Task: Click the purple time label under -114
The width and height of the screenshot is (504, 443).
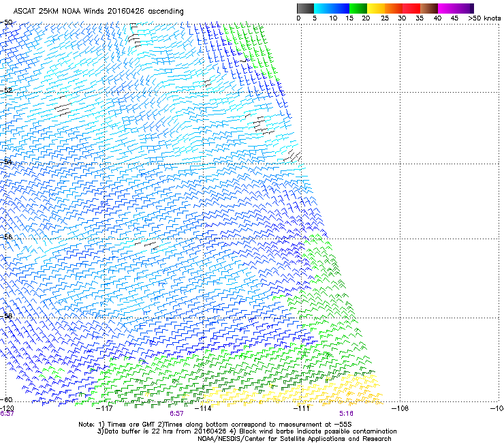Action: [x=176, y=414]
